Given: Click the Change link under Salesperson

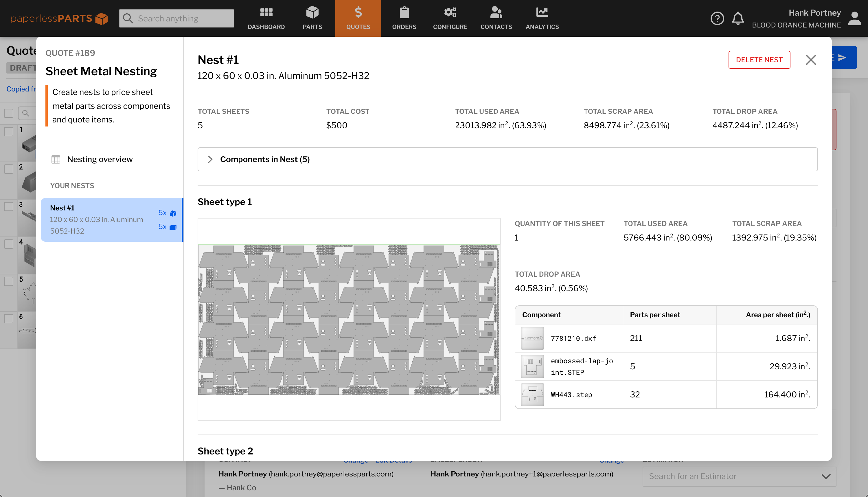Looking at the screenshot, I should coord(611,460).
